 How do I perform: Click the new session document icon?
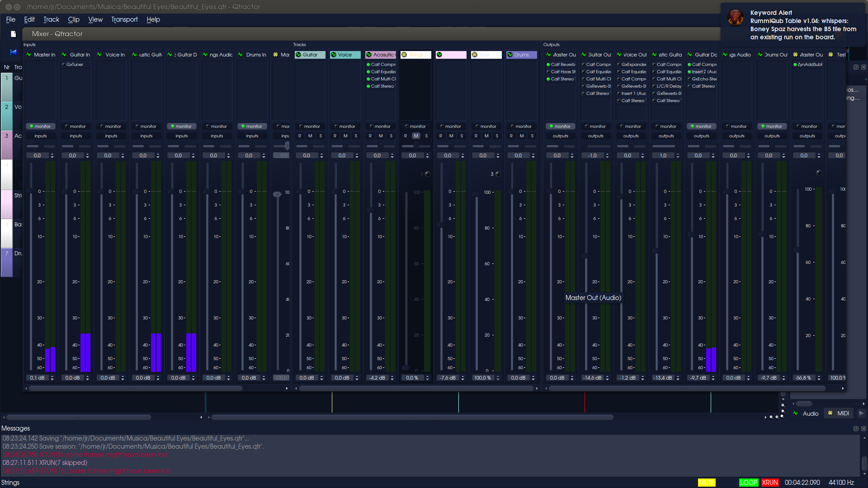click(x=14, y=34)
